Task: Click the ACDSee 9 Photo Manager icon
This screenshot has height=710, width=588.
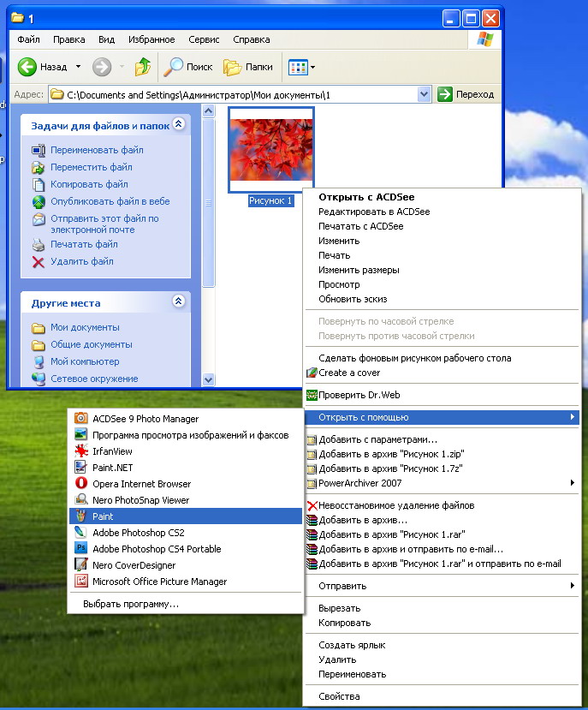Action: tap(80, 419)
